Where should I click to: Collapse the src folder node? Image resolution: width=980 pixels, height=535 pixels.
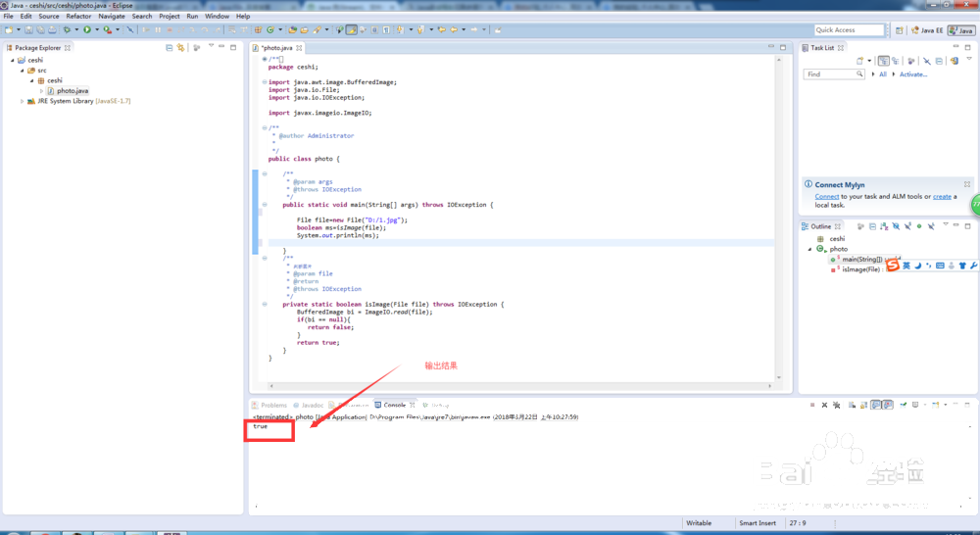tap(22, 70)
